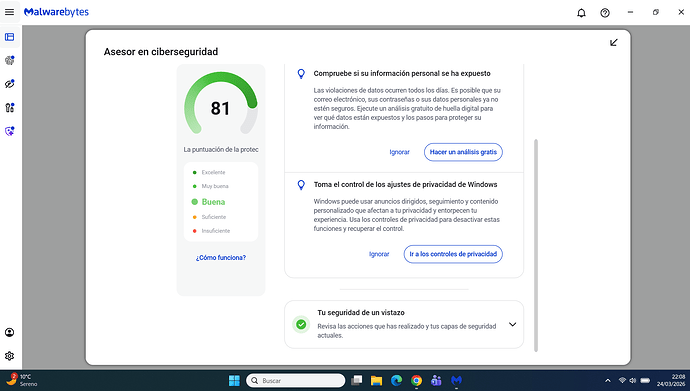
Task: Click the score gauge showing 81
Action: (220, 104)
